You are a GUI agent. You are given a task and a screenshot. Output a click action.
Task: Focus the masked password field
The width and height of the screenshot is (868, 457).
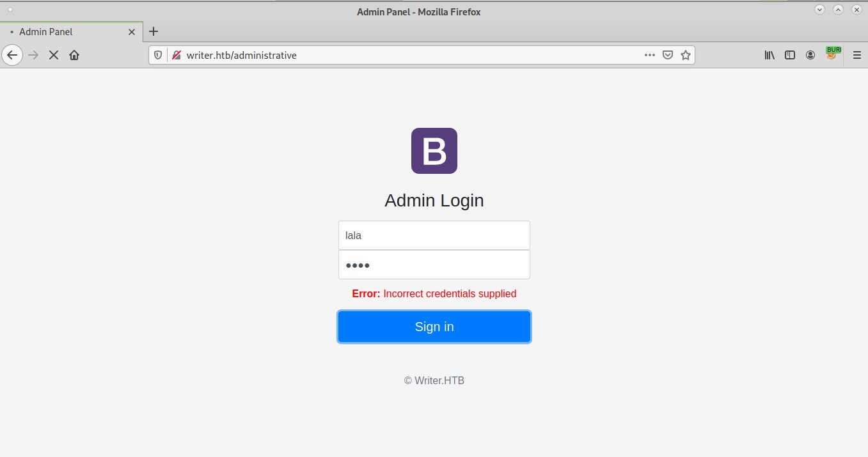434,265
